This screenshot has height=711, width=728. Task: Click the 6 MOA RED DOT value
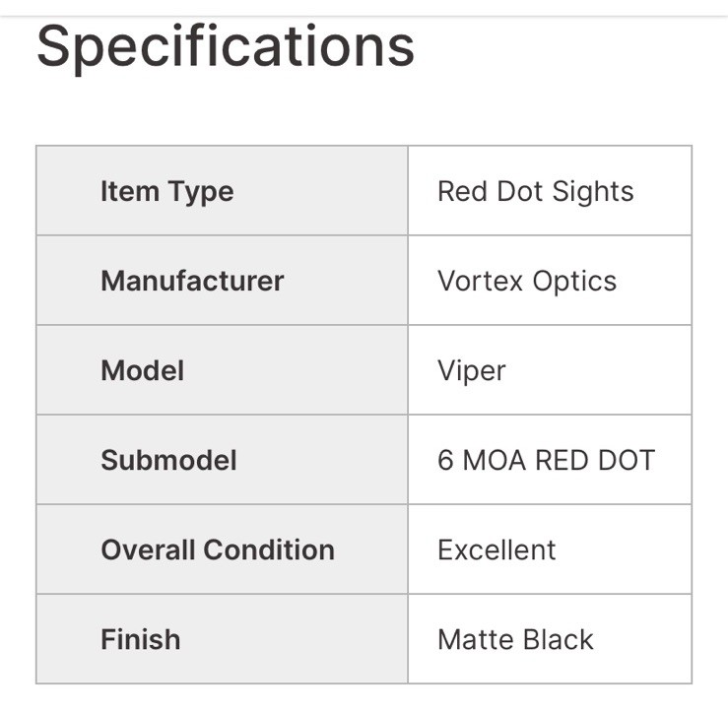point(546,460)
